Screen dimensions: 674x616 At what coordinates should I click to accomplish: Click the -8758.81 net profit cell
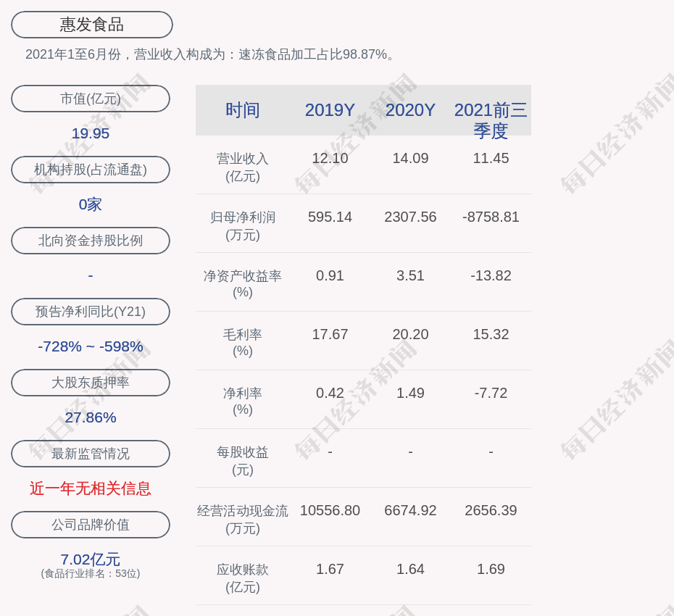(x=491, y=217)
